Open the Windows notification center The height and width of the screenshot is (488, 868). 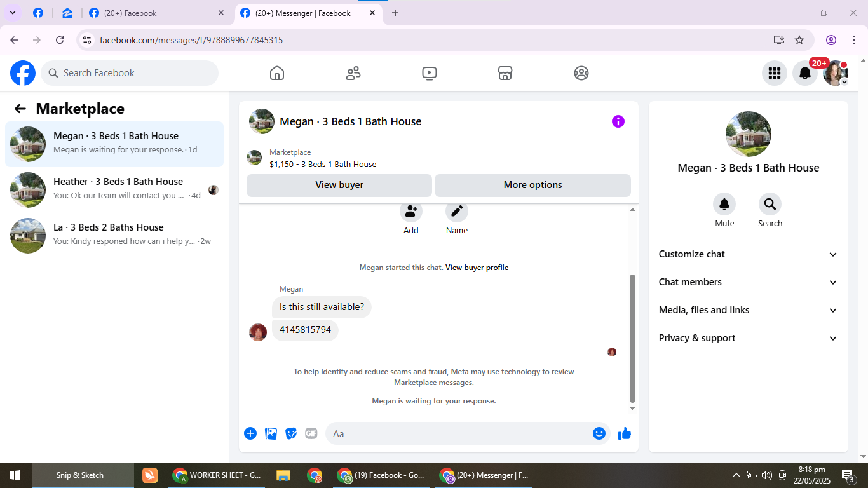(x=848, y=475)
